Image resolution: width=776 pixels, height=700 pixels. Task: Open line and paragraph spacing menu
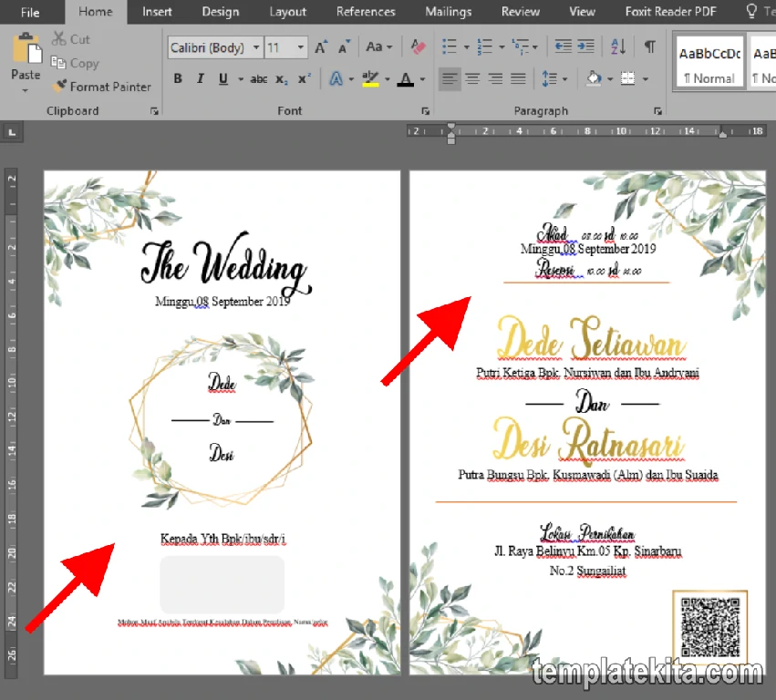[554, 78]
